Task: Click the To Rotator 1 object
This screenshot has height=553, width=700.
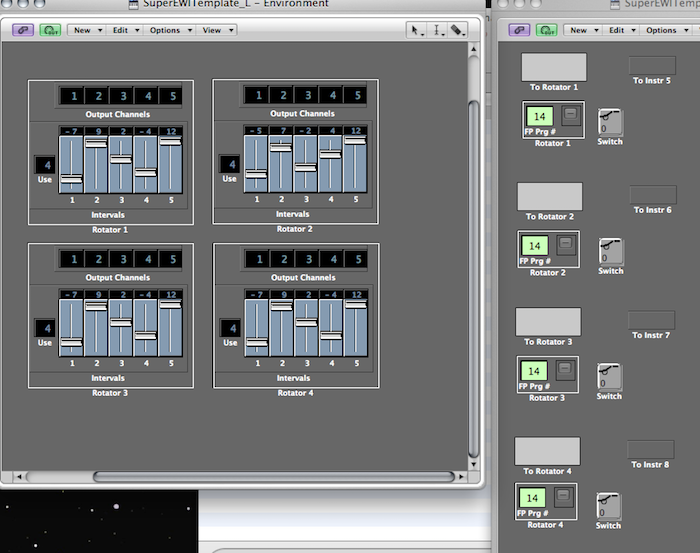Action: click(x=554, y=67)
